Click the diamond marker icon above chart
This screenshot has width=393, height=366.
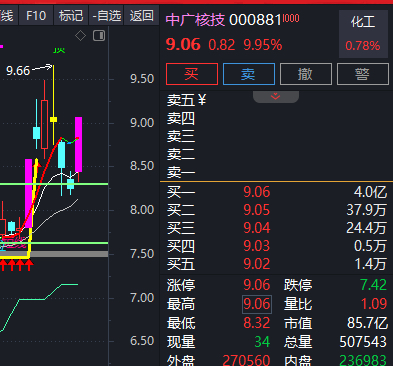(80, 35)
